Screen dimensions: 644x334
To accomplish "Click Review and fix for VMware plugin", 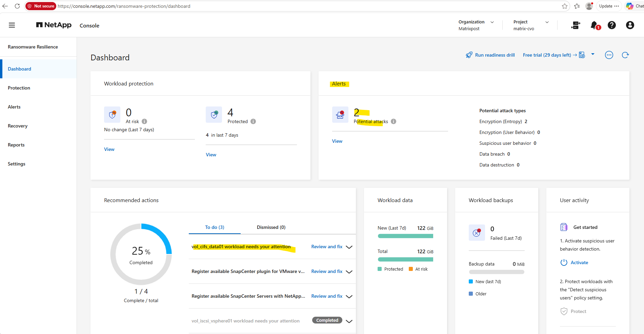I will pos(327,271).
